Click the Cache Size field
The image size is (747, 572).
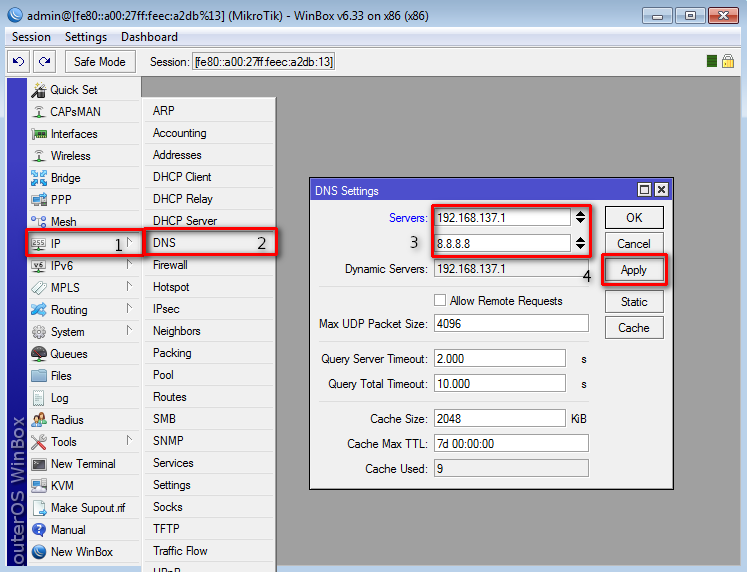click(x=500, y=418)
